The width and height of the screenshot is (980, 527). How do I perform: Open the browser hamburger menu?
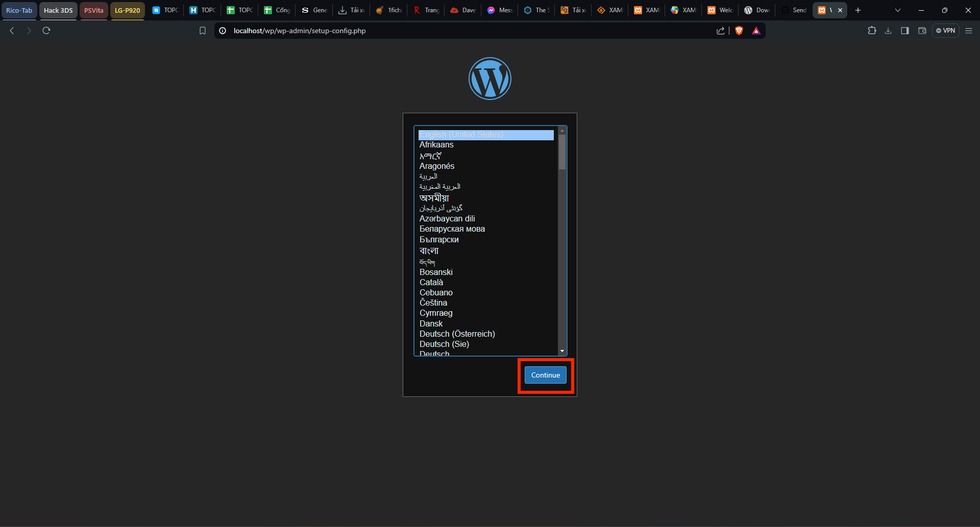coord(969,31)
